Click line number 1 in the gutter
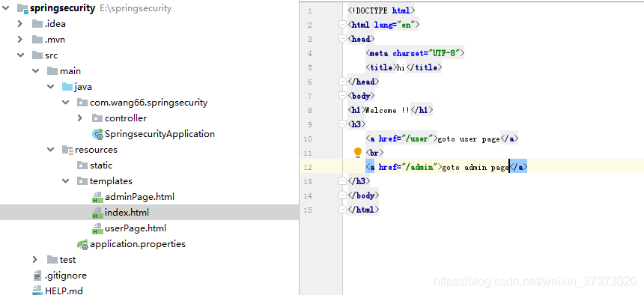Image resolution: width=644 pixels, height=295 pixels. click(310, 11)
